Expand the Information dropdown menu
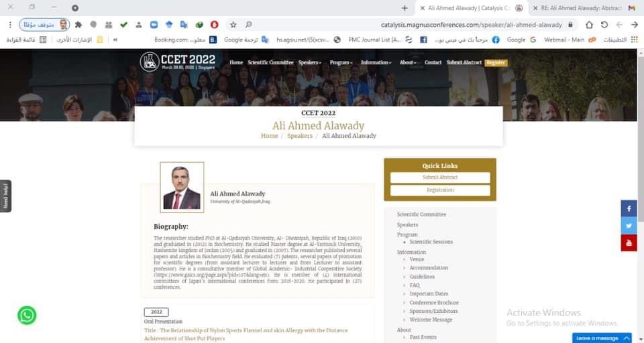The height and width of the screenshot is (343, 644). [x=376, y=62]
